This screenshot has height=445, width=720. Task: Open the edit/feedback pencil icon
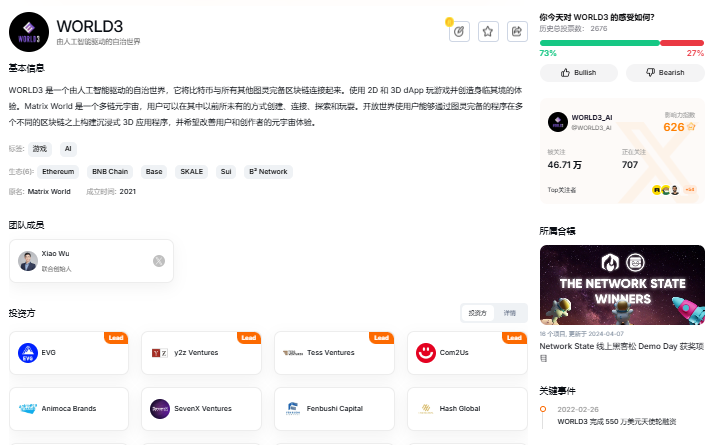point(459,32)
